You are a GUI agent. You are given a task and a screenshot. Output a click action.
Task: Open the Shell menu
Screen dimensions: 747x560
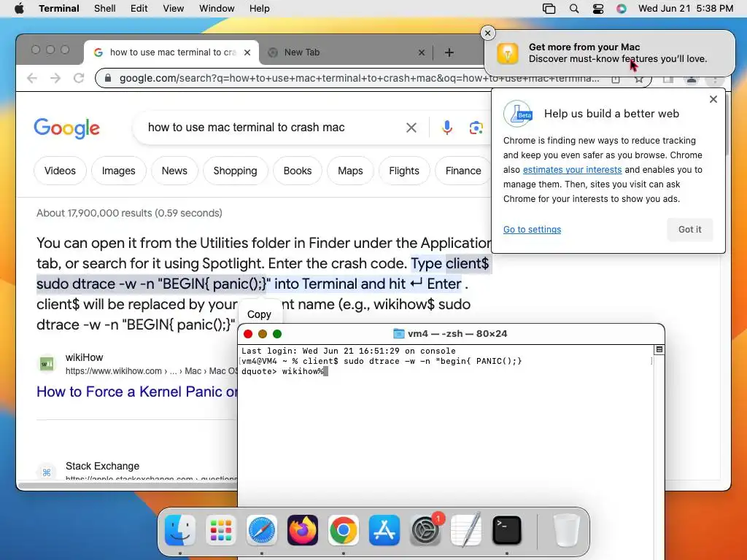(x=105, y=9)
